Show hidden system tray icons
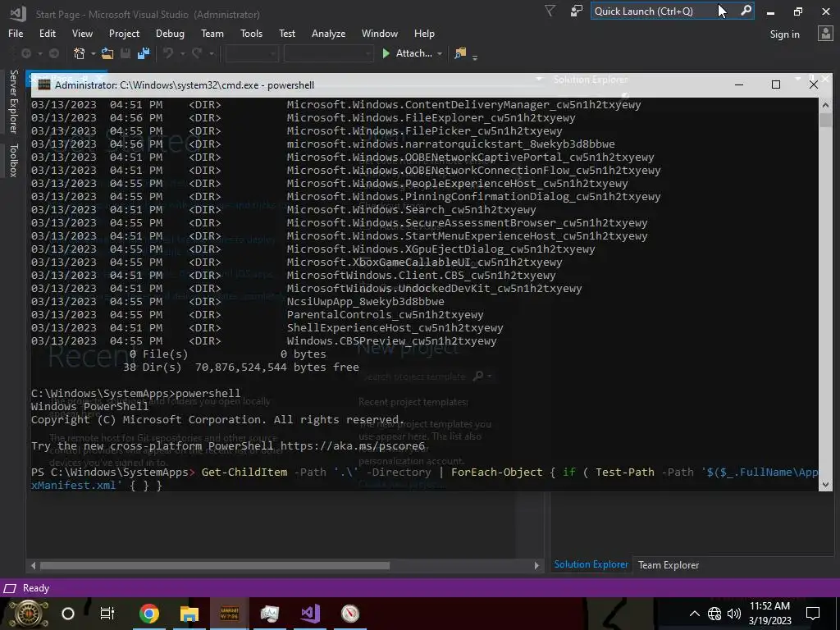The height and width of the screenshot is (630, 840). tap(694, 614)
